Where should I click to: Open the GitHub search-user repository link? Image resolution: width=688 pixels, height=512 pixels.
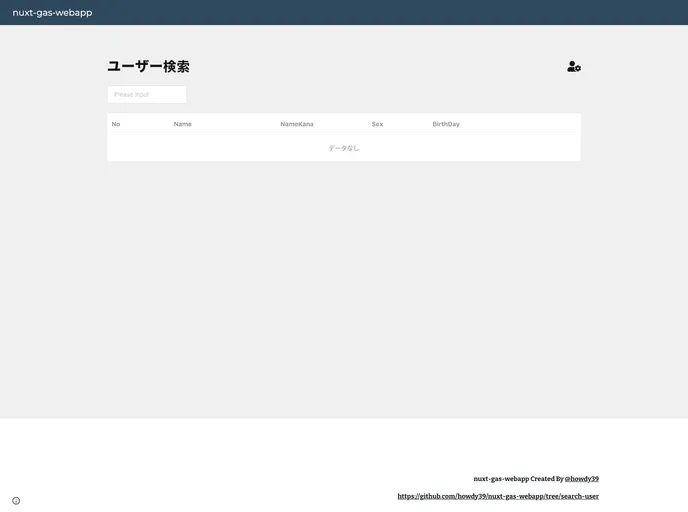tap(498, 496)
